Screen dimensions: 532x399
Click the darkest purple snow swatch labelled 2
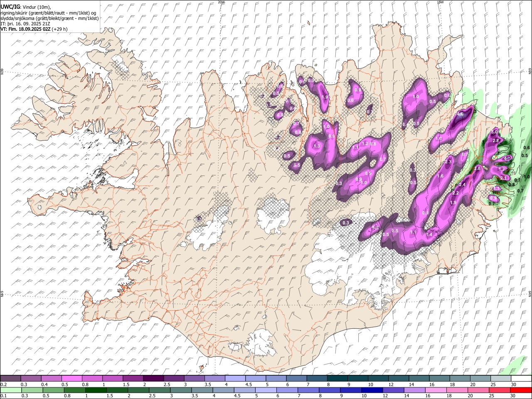coord(153,378)
